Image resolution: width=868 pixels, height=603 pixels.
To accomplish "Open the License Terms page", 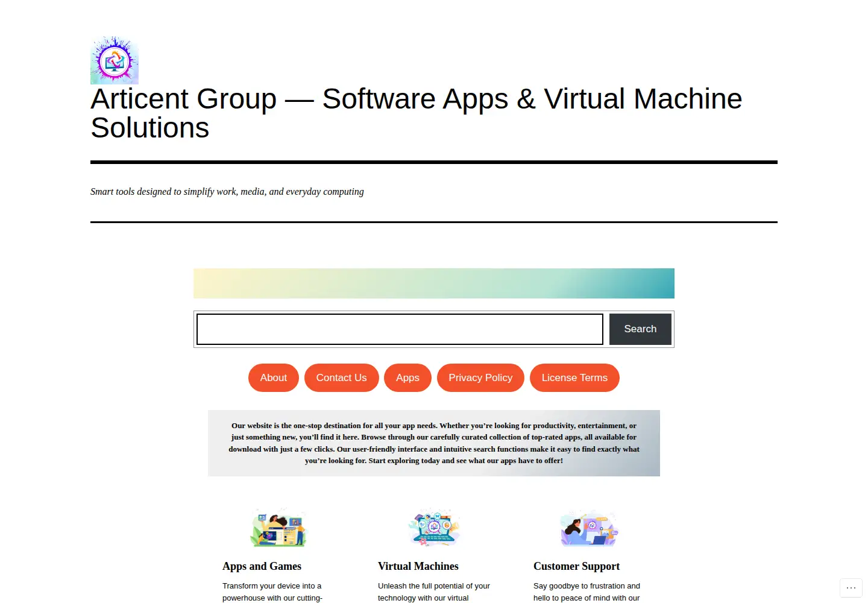I will tap(574, 377).
